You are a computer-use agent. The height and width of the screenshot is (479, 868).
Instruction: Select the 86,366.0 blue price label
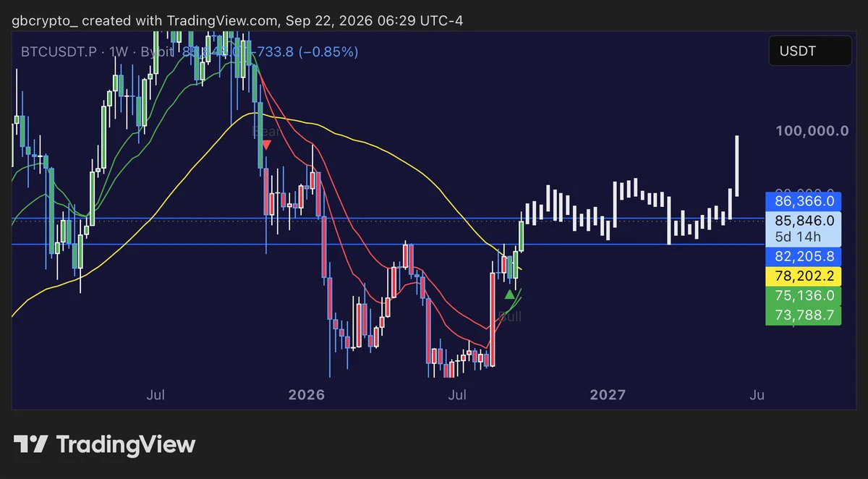point(804,202)
